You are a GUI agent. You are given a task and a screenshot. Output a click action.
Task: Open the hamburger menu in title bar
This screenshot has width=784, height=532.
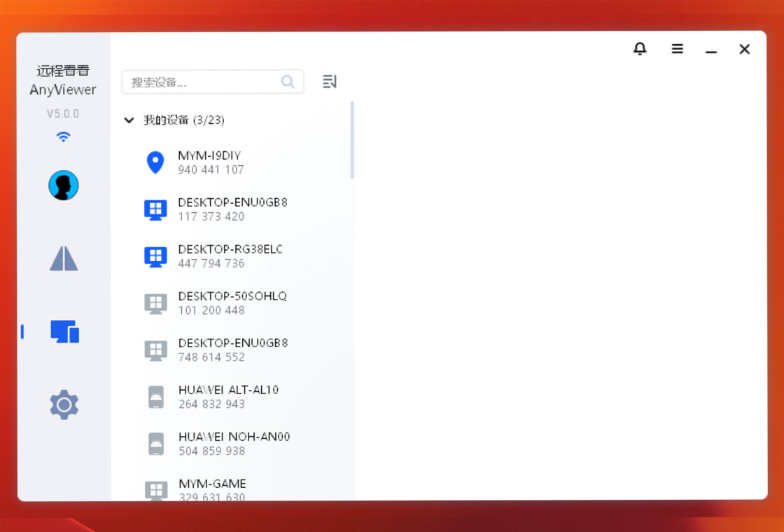[677, 49]
